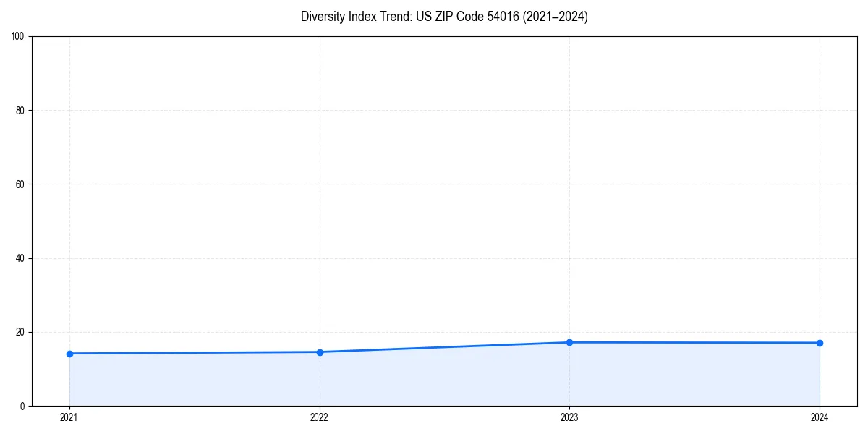868x434 pixels.
Task: Click the line segment between 2023 and 2024
Action: [x=694, y=341]
